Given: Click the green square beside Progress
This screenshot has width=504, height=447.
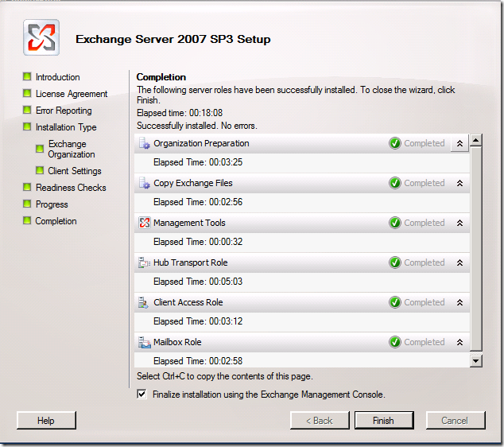Looking at the screenshot, I should coord(27,204).
